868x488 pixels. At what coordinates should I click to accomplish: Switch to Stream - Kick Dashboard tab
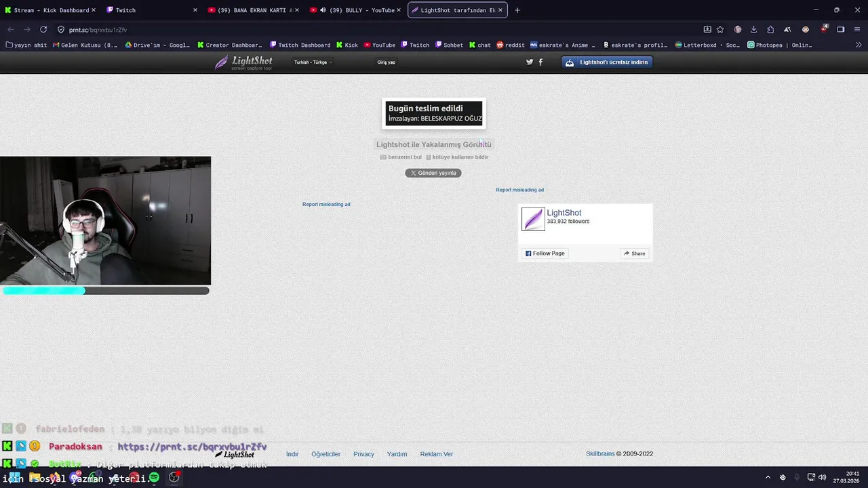tap(51, 10)
